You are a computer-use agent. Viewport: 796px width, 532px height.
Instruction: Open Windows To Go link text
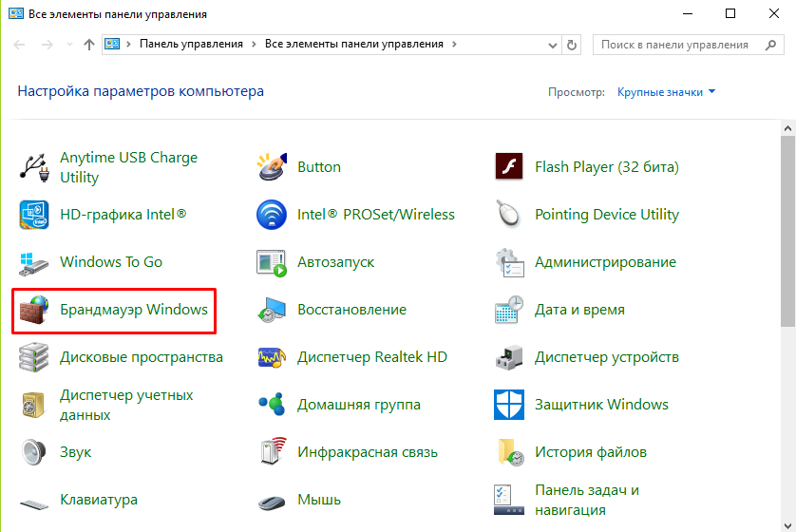click(x=111, y=262)
